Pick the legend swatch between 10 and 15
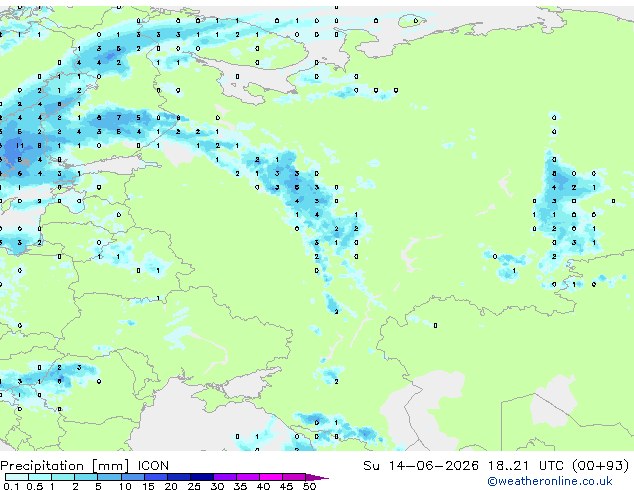 tap(133, 477)
